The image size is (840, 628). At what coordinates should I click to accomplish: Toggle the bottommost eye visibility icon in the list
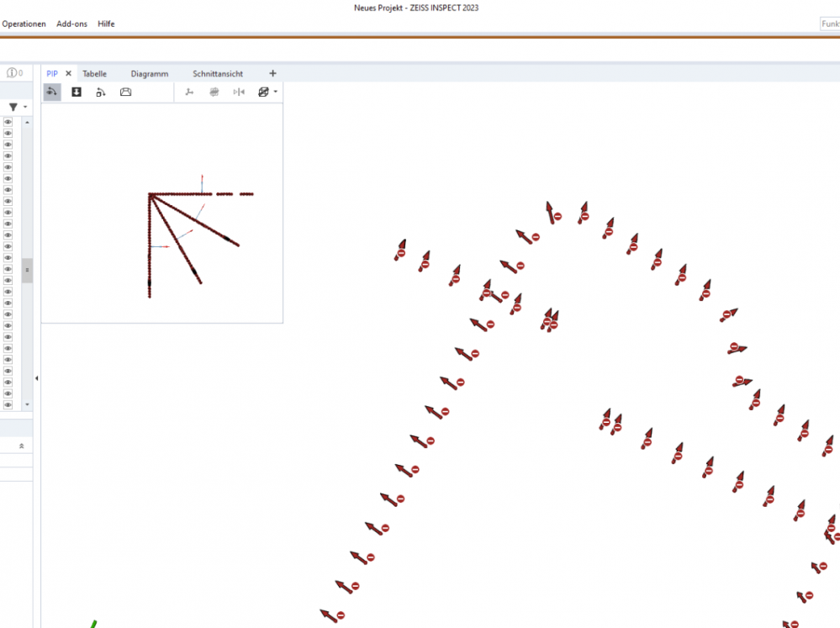click(x=8, y=404)
